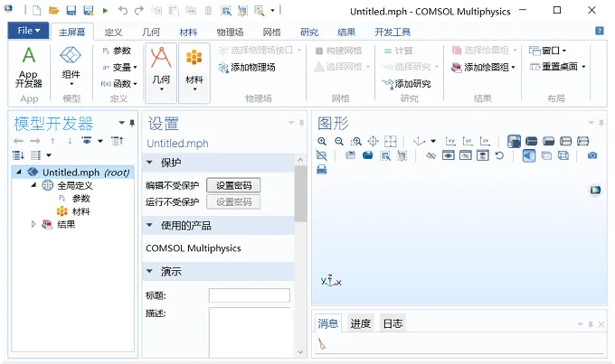
Task: Toggle the first scene rendering button in graphics
Action: (515, 142)
